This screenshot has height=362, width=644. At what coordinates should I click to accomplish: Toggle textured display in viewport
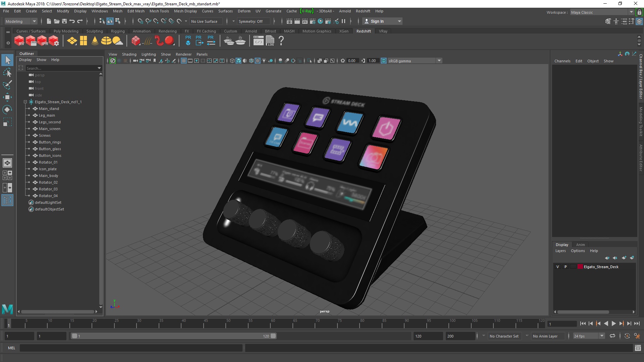coord(258,61)
